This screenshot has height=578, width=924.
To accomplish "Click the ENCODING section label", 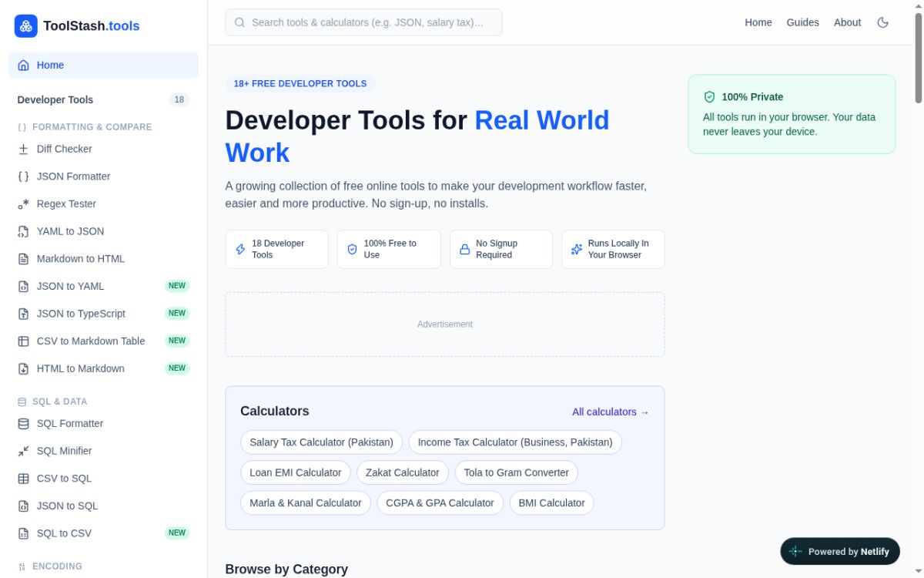I will pos(57,566).
